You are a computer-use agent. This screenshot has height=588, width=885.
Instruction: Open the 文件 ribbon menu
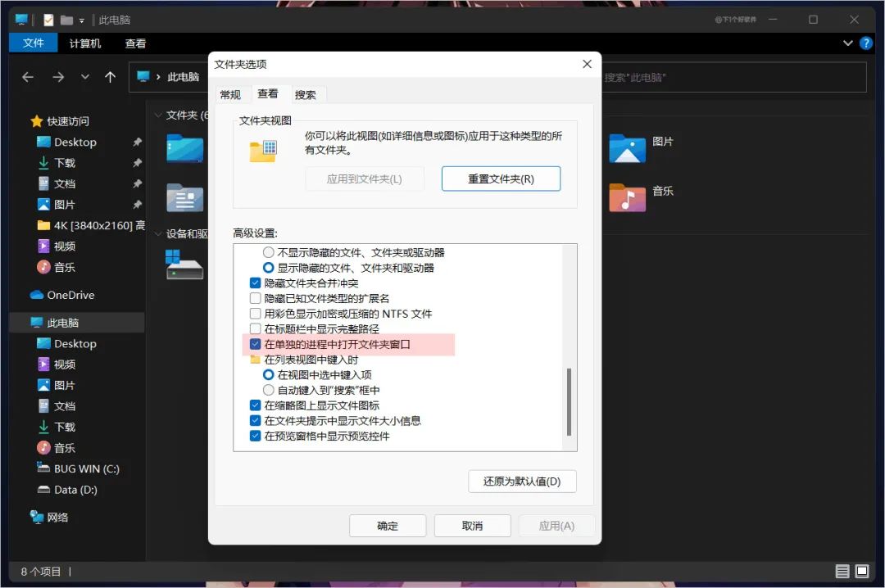point(34,43)
